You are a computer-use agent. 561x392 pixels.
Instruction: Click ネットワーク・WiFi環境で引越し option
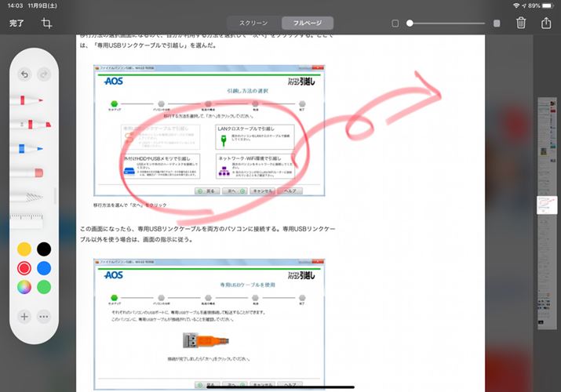tap(255, 166)
